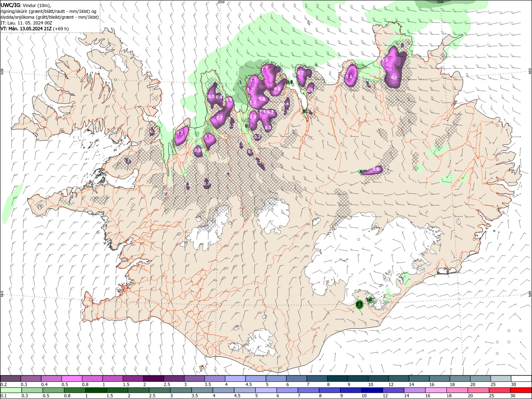532x399 pixels.
Task: Click the 1.8 snowfall value in the north
Action: coord(349,76)
